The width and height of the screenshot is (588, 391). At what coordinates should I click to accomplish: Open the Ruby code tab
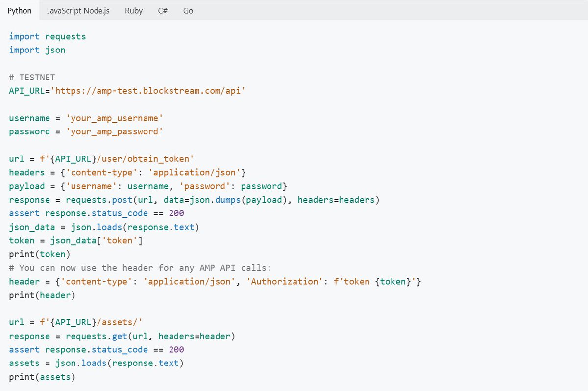(x=134, y=10)
